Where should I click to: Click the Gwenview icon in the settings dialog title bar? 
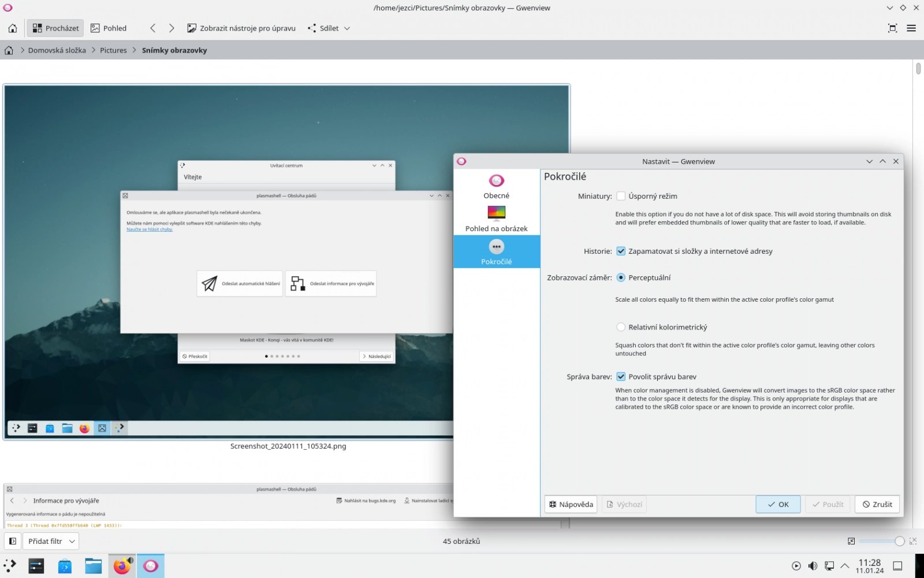461,161
